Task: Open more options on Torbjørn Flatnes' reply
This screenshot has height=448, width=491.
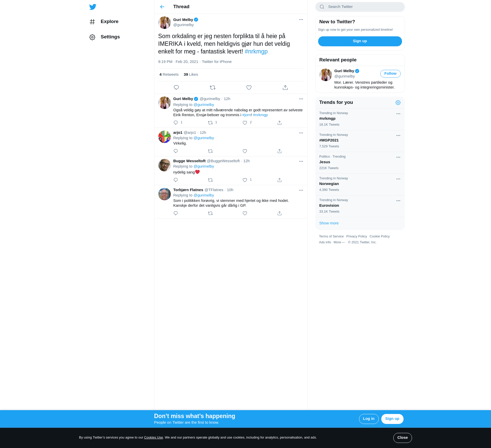Action: (x=301, y=190)
